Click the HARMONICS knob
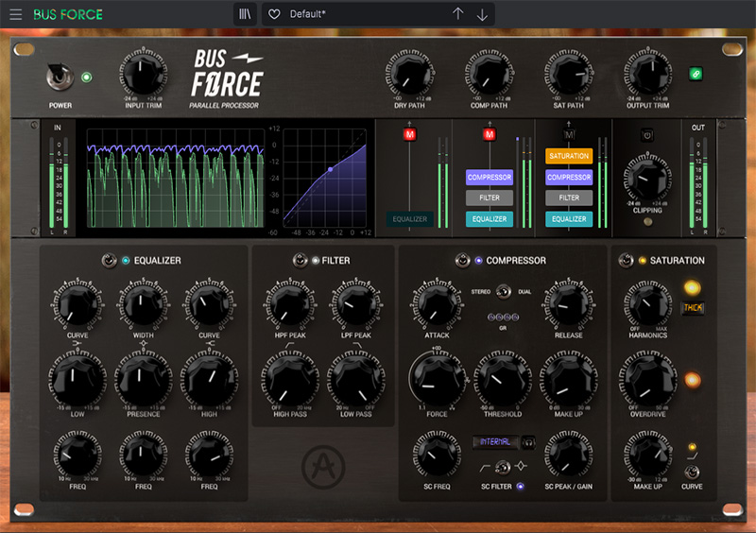This screenshot has width=756, height=533. click(648, 304)
